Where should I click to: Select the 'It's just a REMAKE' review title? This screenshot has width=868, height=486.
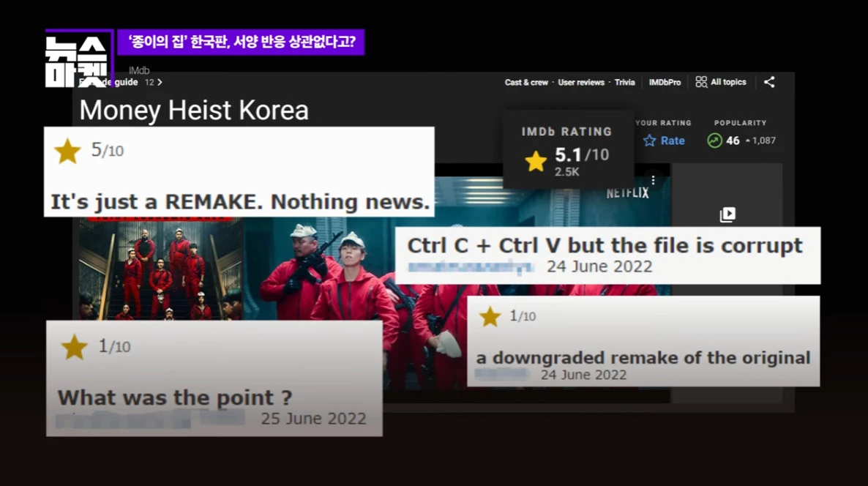(x=239, y=202)
